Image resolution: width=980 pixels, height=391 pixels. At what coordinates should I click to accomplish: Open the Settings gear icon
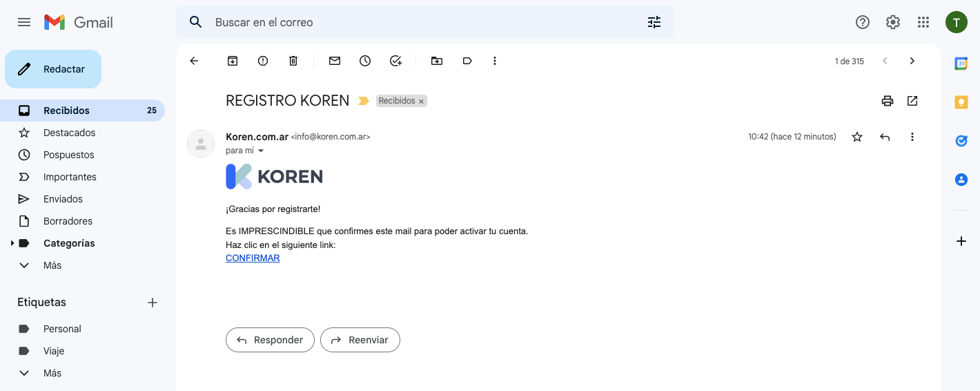pyautogui.click(x=893, y=22)
